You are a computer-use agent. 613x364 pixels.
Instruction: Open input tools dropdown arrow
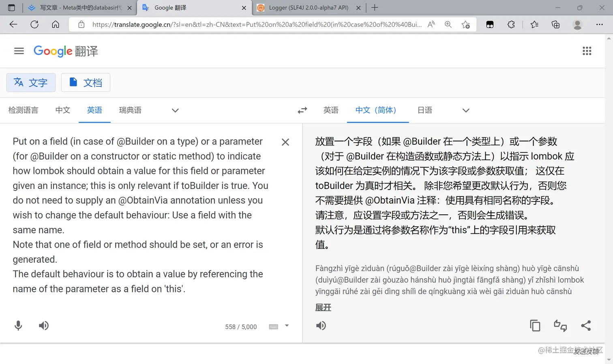(287, 325)
